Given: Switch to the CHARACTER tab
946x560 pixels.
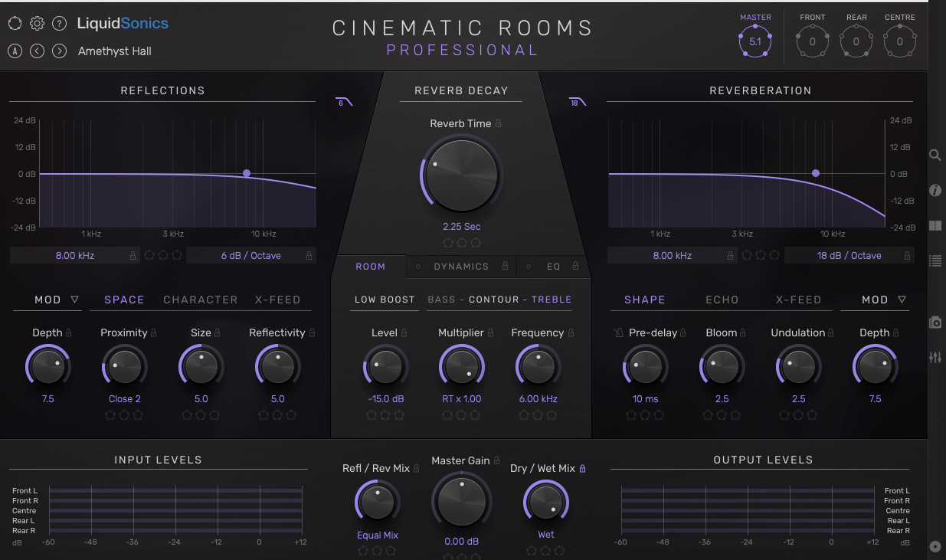Looking at the screenshot, I should coord(201,300).
